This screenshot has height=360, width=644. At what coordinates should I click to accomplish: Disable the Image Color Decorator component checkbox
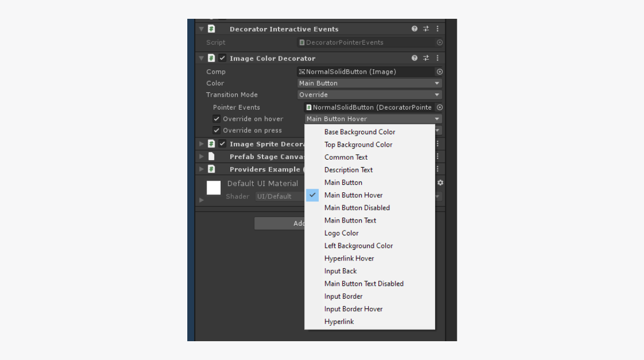222,58
